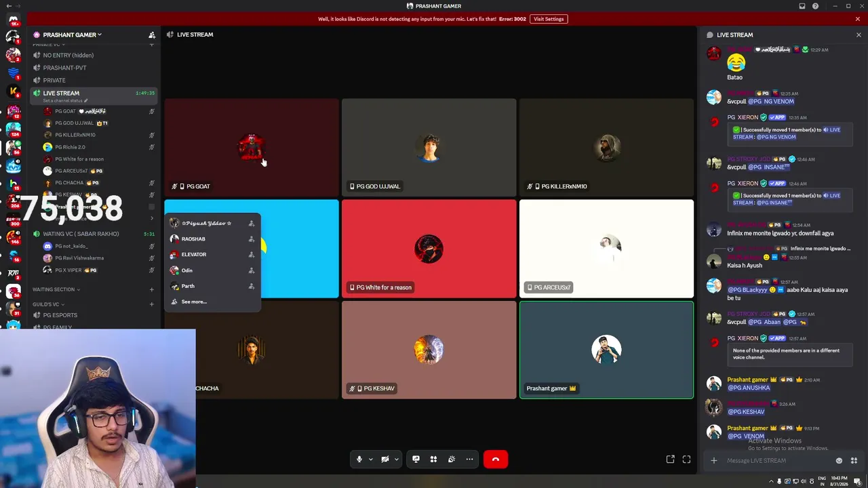Viewport: 868px width, 488px height.
Task: Focus the PG GOAT video tile
Action: click(x=252, y=148)
